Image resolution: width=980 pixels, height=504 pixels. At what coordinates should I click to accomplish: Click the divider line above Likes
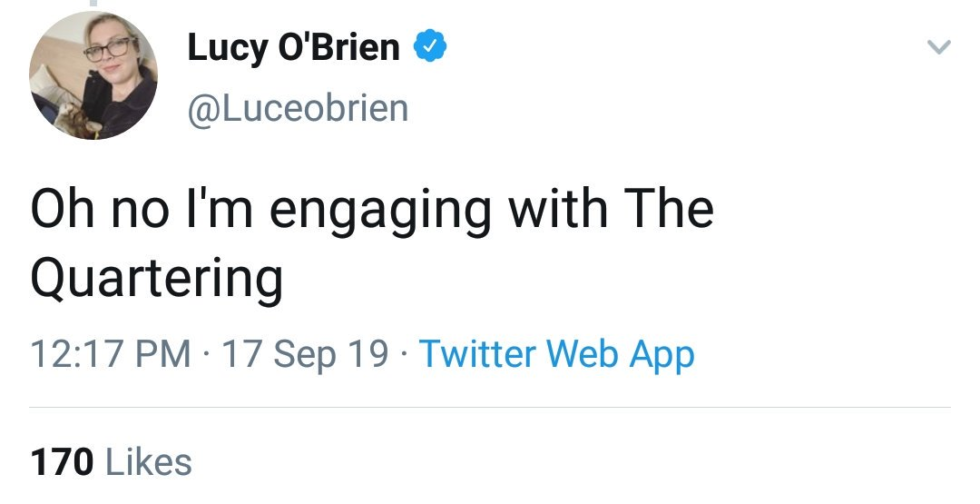click(x=490, y=407)
